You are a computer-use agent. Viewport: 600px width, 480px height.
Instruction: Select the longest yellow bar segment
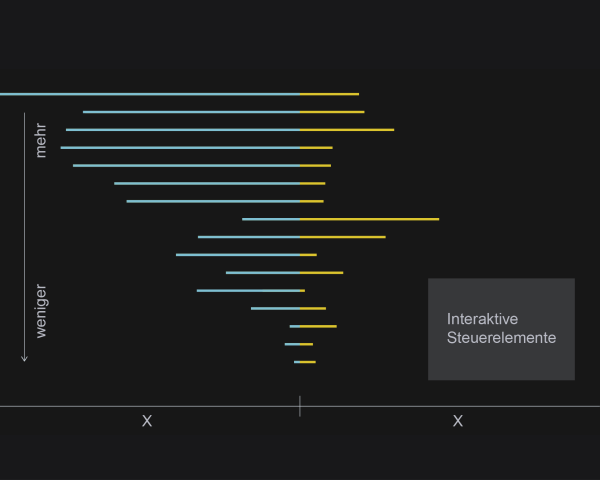click(x=369, y=219)
